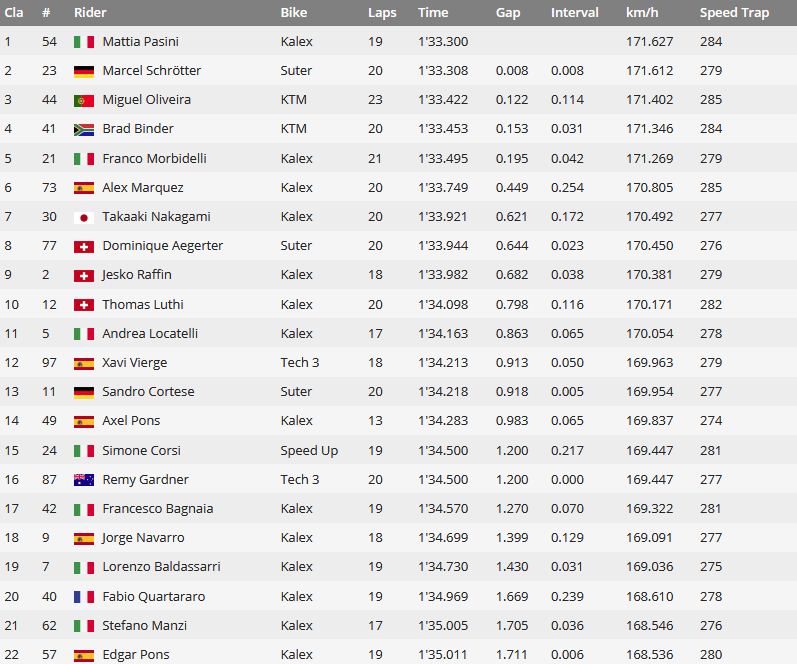Image resolution: width=797 pixels, height=664 pixels.
Task: Click the Time column header
Action: pos(433,12)
